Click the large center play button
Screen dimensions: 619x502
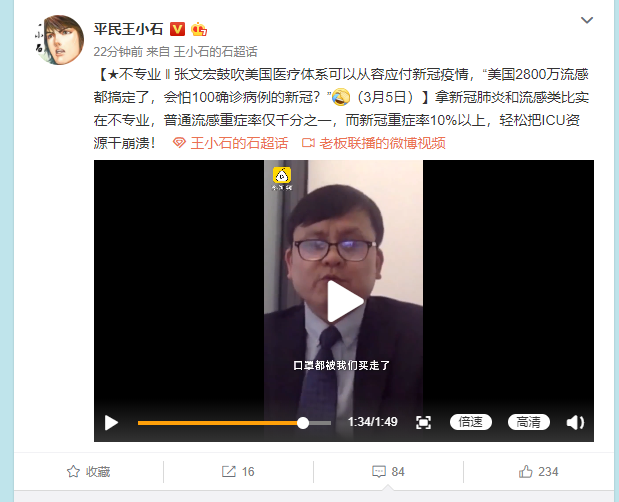345,301
